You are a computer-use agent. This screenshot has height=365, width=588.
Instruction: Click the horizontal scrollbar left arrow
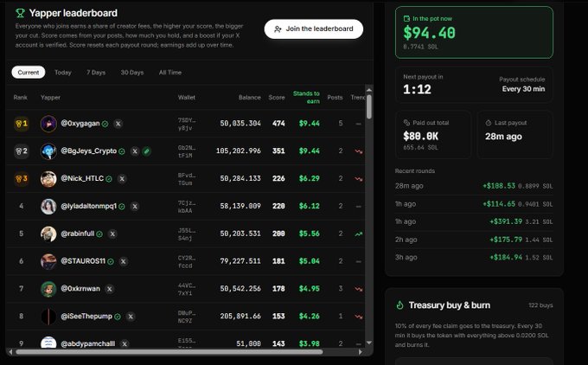click(10, 352)
